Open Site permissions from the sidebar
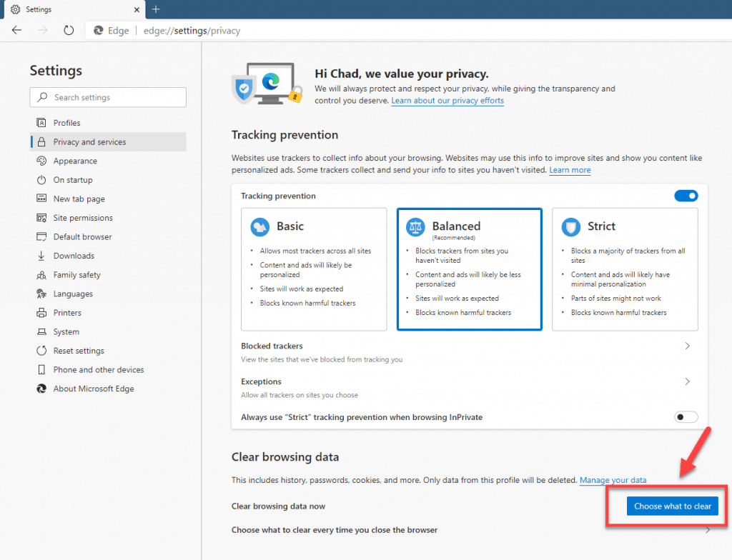This screenshot has width=732, height=560. [87, 217]
